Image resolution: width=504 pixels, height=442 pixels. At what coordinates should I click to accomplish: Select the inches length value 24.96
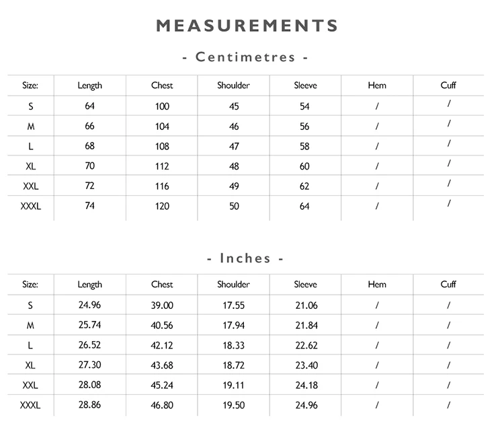coord(89,305)
